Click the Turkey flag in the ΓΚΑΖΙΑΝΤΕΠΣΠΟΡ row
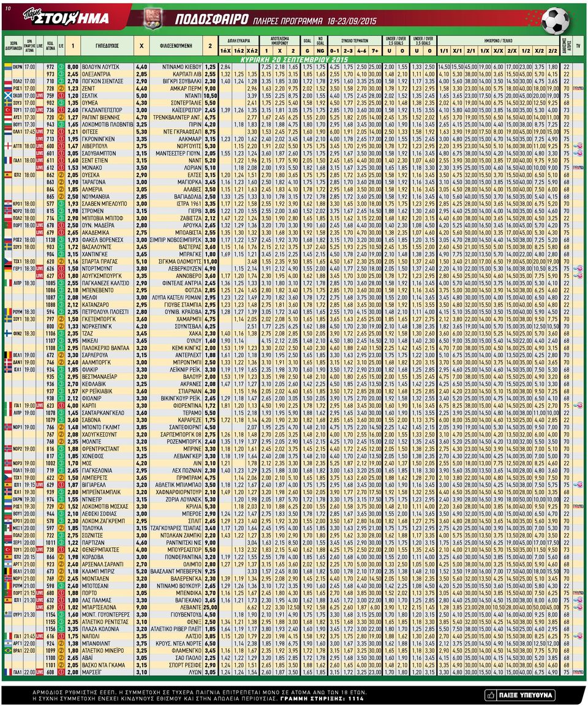 pos(7,110)
